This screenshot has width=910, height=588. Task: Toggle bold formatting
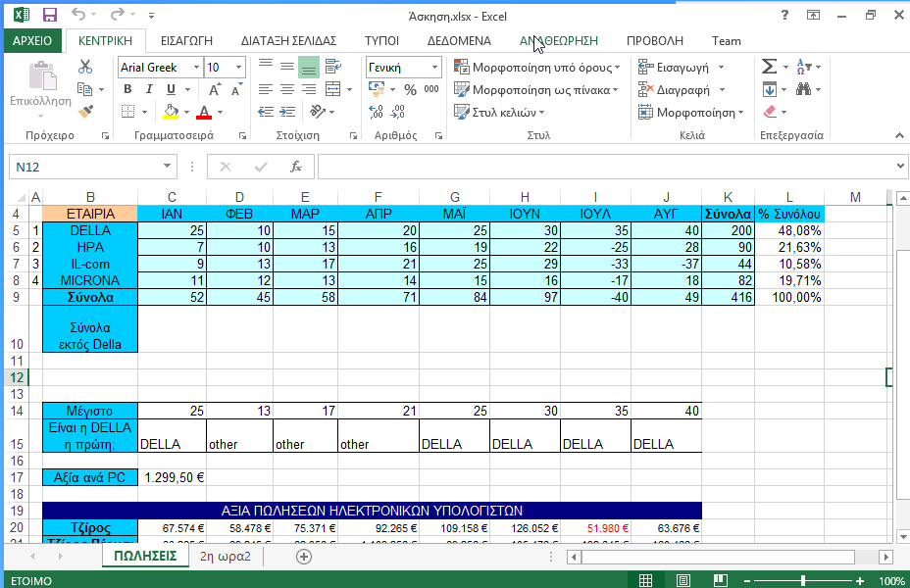tap(127, 89)
